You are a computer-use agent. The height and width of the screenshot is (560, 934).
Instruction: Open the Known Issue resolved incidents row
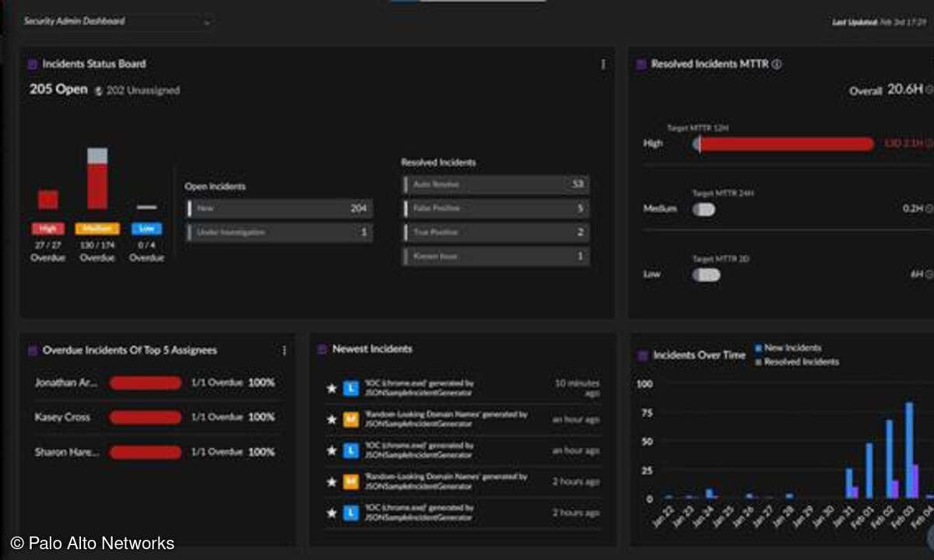click(x=496, y=256)
